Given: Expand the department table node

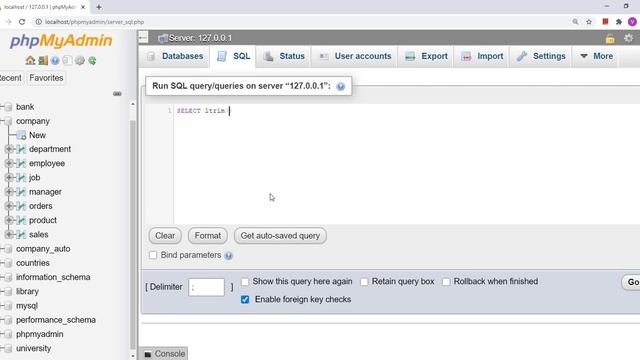Looking at the screenshot, I should coord(9,149).
